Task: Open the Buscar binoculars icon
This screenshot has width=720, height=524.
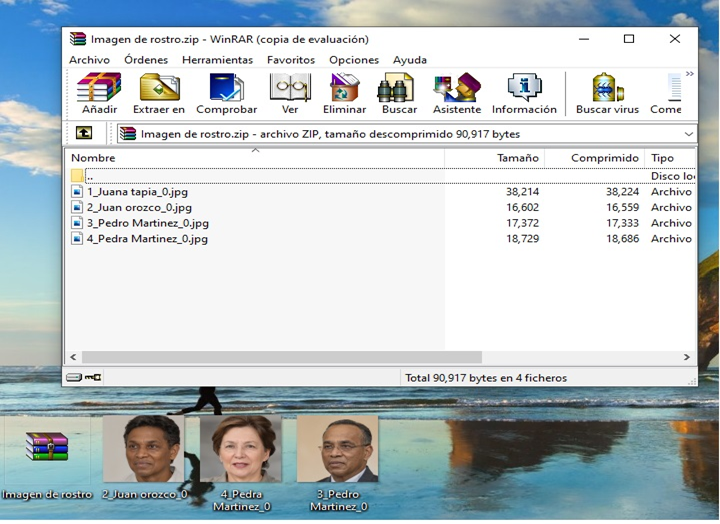Action: (x=399, y=93)
